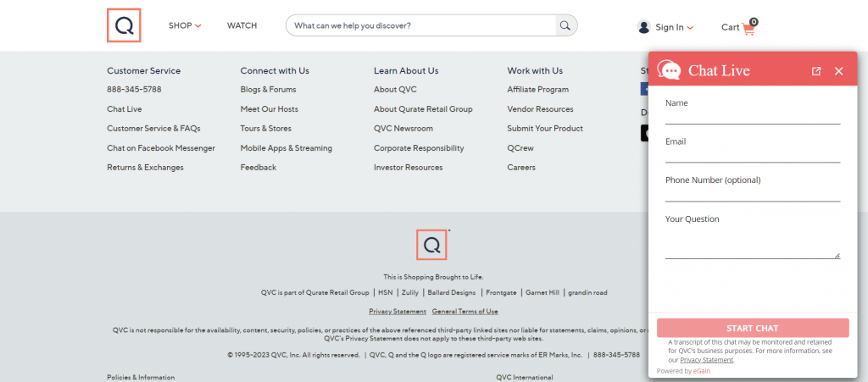
Task: Close the Chat Live panel
Action: pos(838,71)
